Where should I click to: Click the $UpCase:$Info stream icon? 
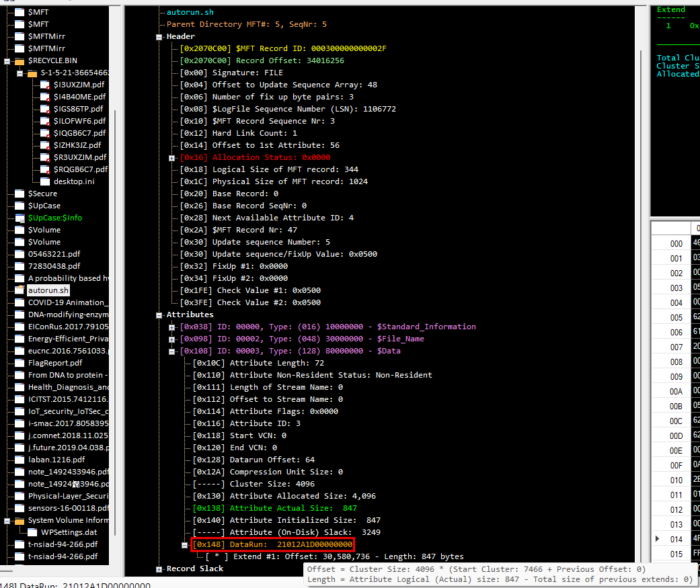coord(20,218)
